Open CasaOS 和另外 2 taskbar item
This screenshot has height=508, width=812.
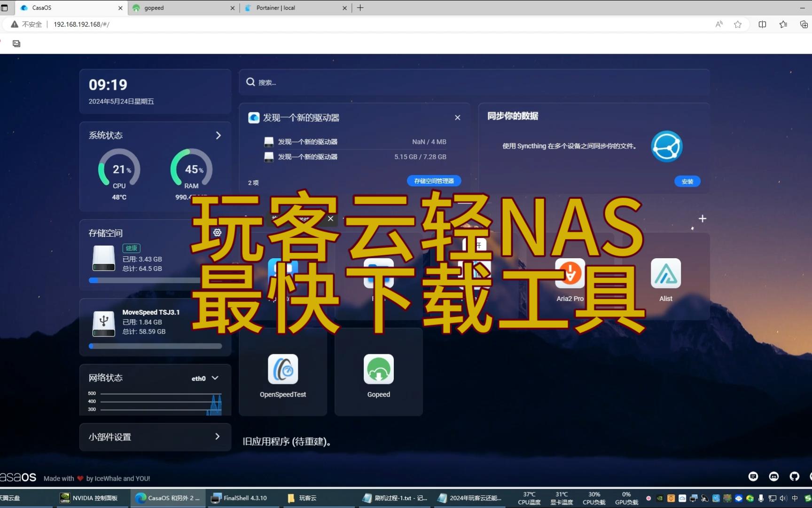(x=167, y=498)
